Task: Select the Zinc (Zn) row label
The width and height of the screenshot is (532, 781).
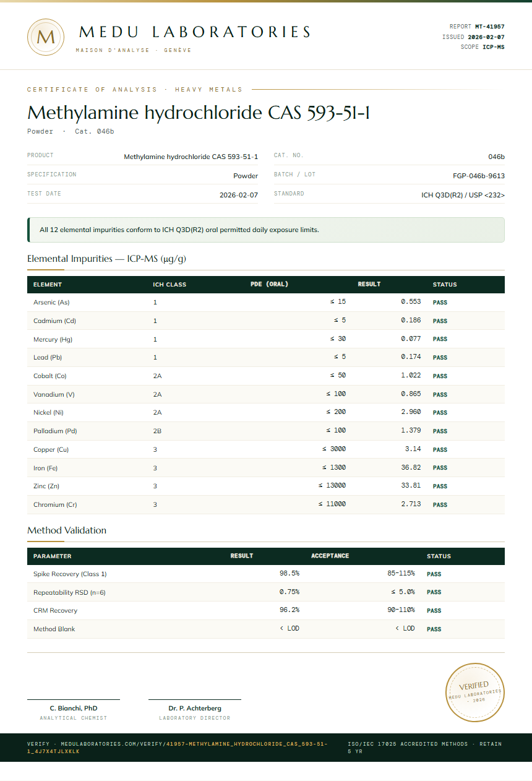Action: 46,486
